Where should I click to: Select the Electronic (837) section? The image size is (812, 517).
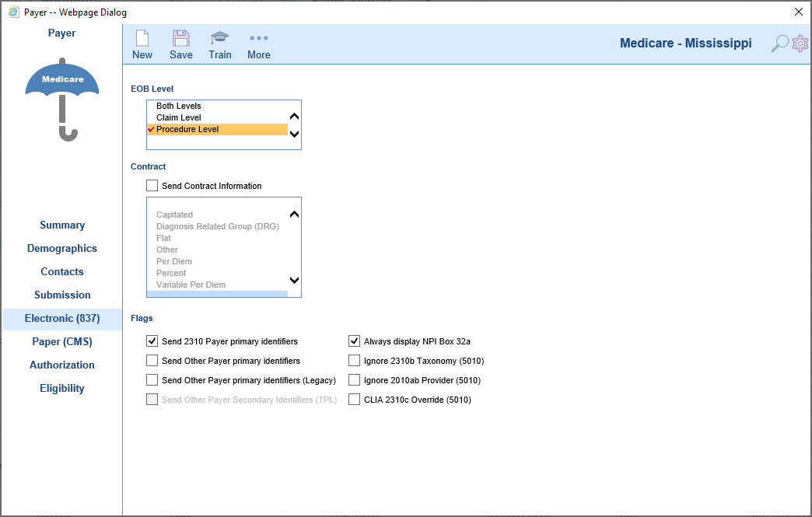pyautogui.click(x=62, y=318)
